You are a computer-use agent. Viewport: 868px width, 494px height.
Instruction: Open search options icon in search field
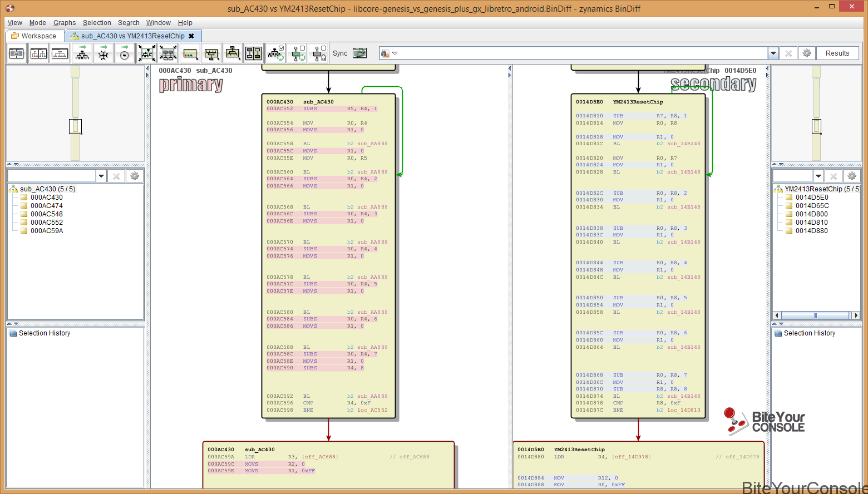[389, 53]
